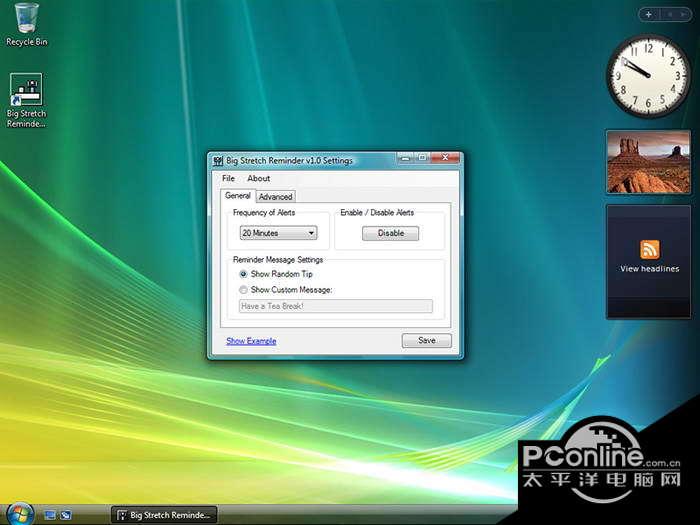The height and width of the screenshot is (525, 700).
Task: Select the Big Stretch Reminder desktop shortcut
Action: click(x=26, y=100)
